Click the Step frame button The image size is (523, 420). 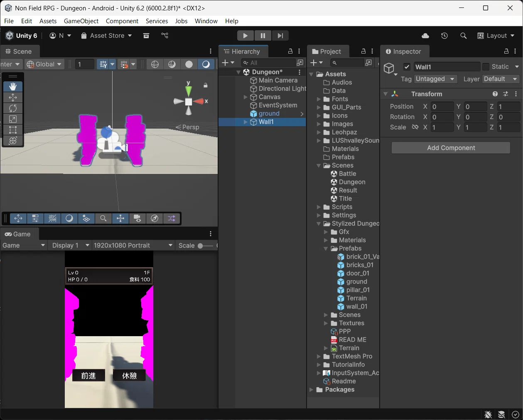tap(280, 36)
